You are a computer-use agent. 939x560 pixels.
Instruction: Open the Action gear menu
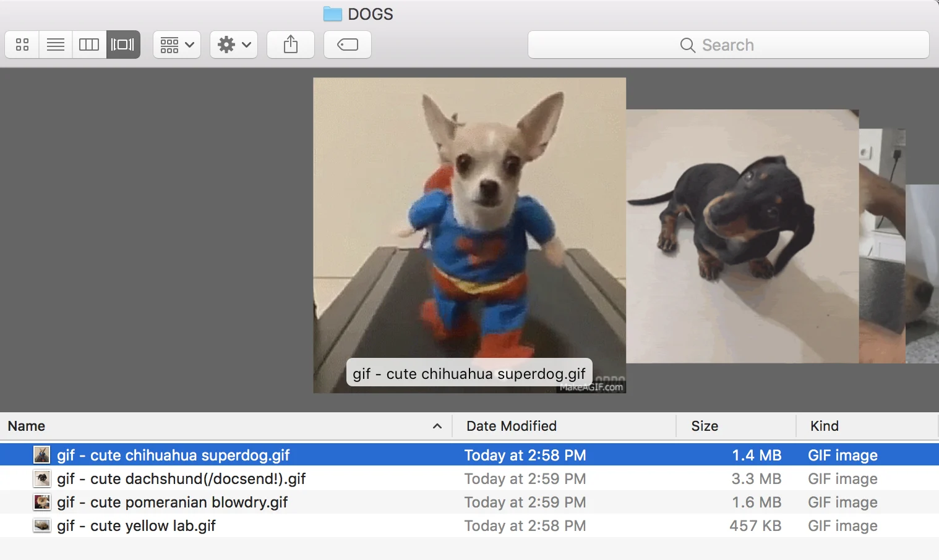pos(234,45)
